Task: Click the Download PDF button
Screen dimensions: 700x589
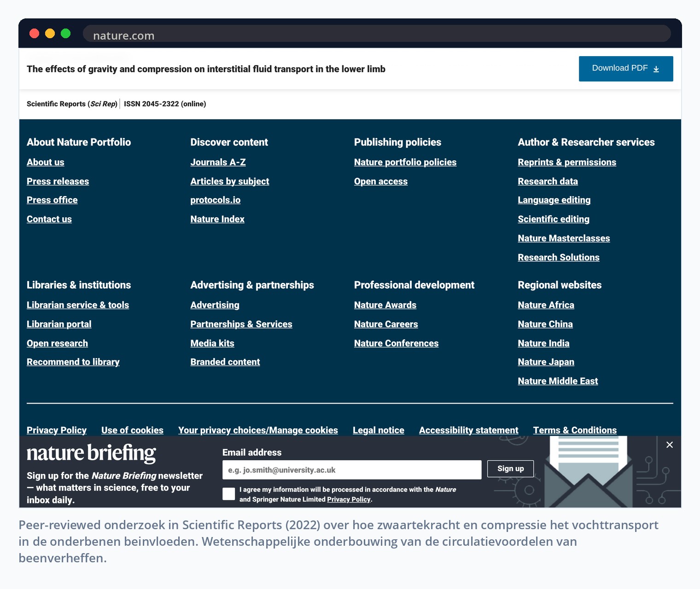Action: (x=626, y=69)
